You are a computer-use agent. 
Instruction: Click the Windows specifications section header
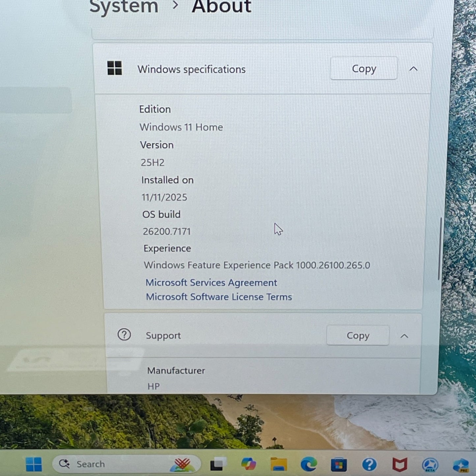pyautogui.click(x=191, y=69)
